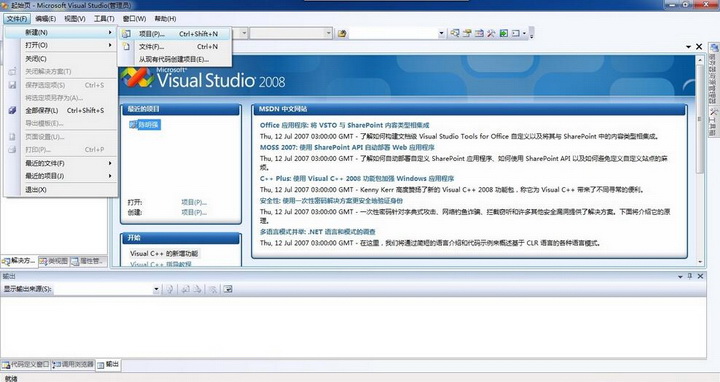
Task: Select 从现有代码创建项目(E)... entry
Action: 175,60
